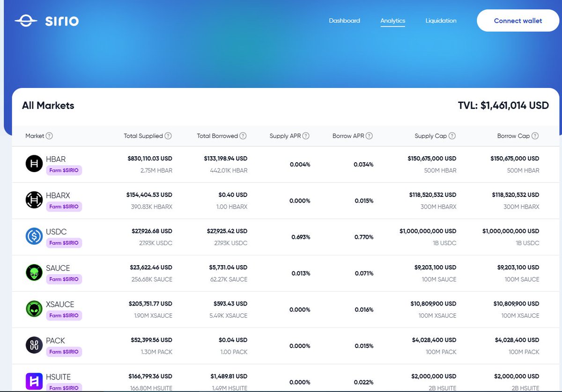562x392 pixels.
Task: Click PACK borrow cap $4,028,400 USD
Action: click(x=516, y=340)
